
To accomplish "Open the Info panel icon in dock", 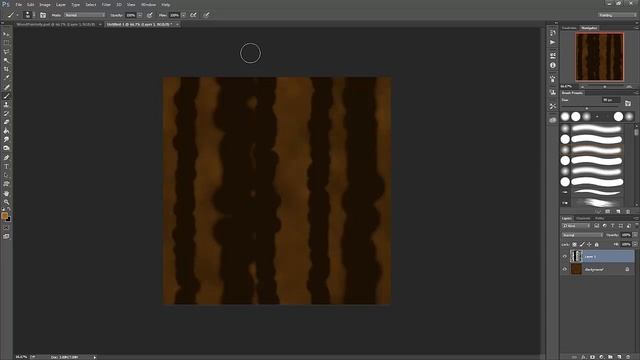I will [x=553, y=65].
